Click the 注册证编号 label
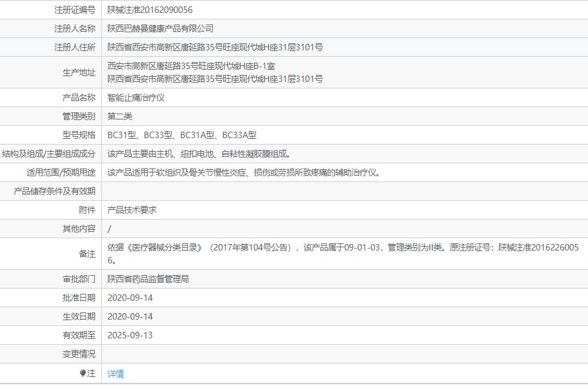This screenshot has width=588, height=388. click(75, 10)
